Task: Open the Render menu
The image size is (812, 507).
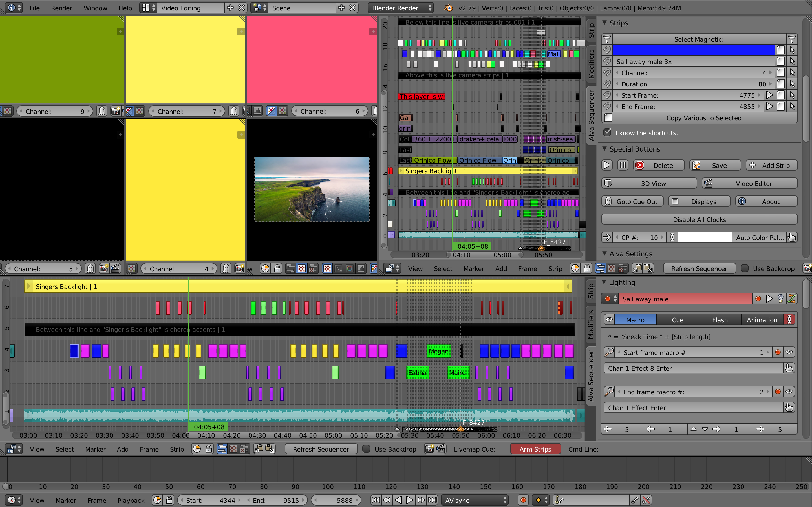Action: 61,8
